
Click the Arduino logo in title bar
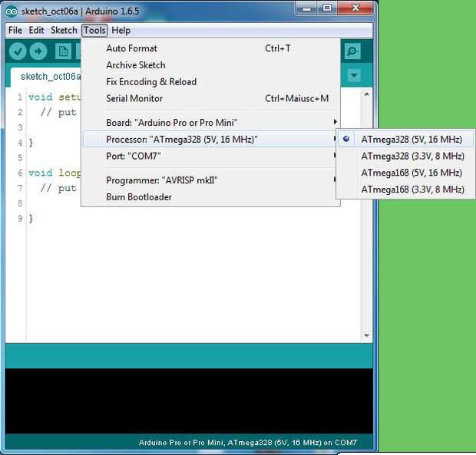tap(12, 12)
